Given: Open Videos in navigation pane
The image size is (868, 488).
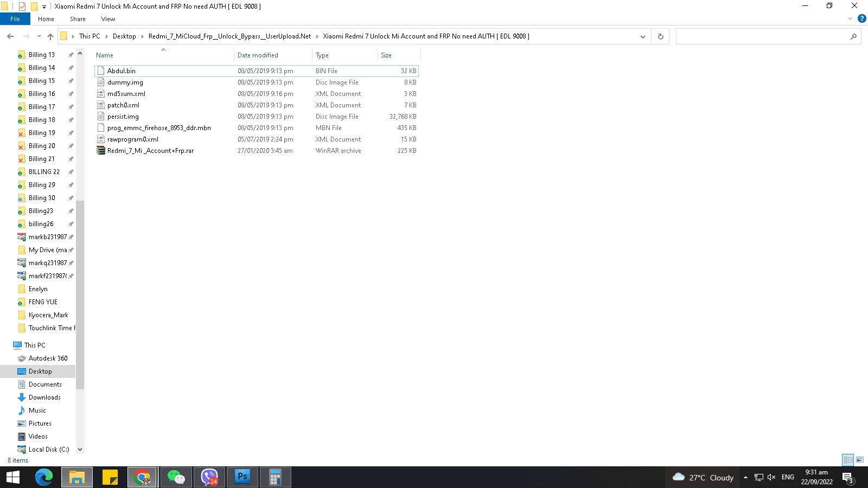Looking at the screenshot, I should tap(38, 436).
